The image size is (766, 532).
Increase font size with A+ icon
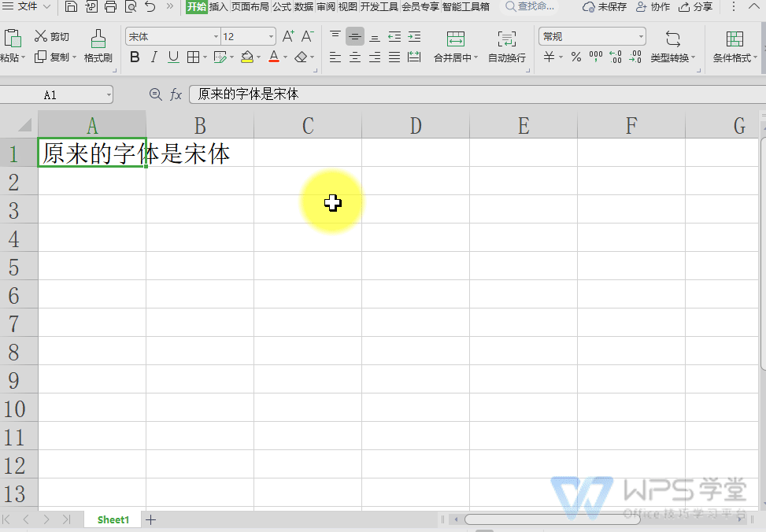288,36
